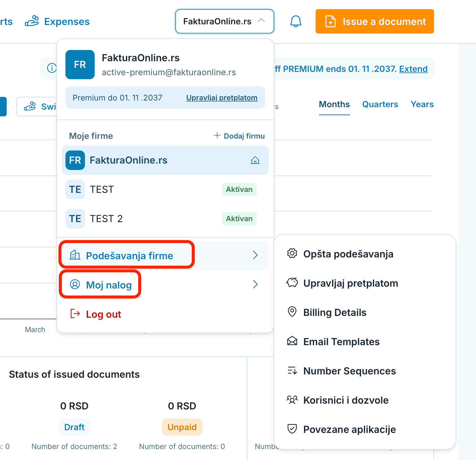Expand the Podešavanja firme submenu chevron
The height and width of the screenshot is (460, 476).
[x=255, y=255]
